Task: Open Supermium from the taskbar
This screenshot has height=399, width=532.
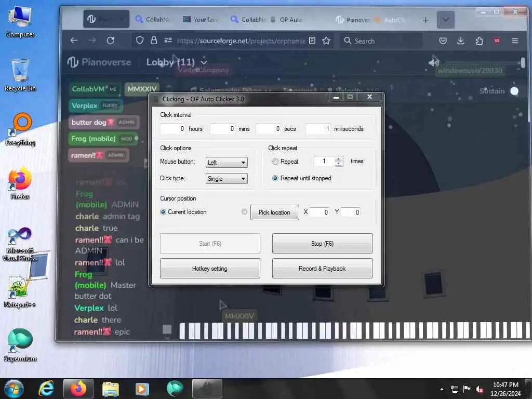Action: pos(175,389)
